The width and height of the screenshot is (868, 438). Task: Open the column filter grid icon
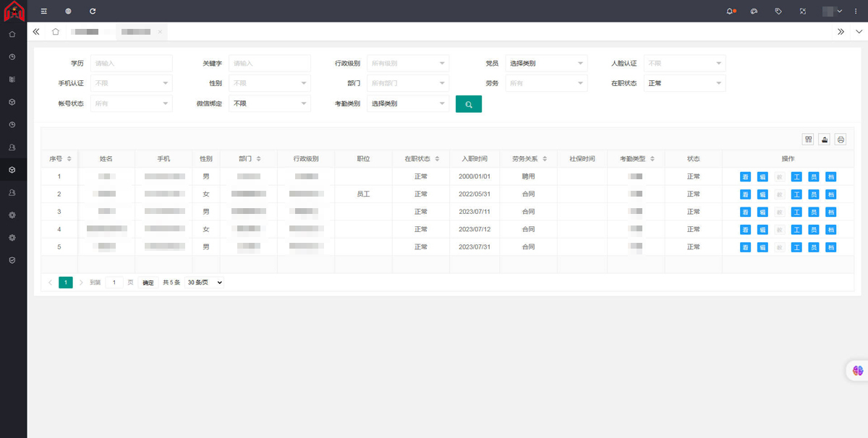(808, 139)
